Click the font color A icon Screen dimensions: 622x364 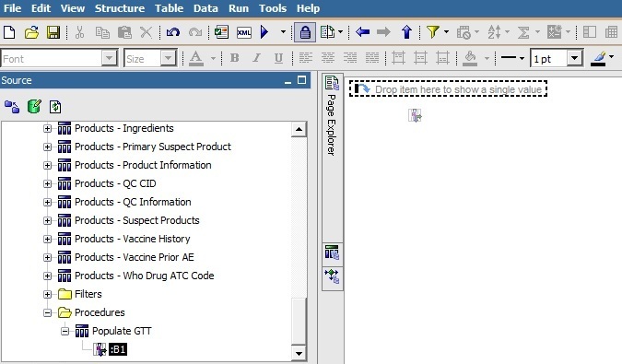pyautogui.click(x=196, y=59)
